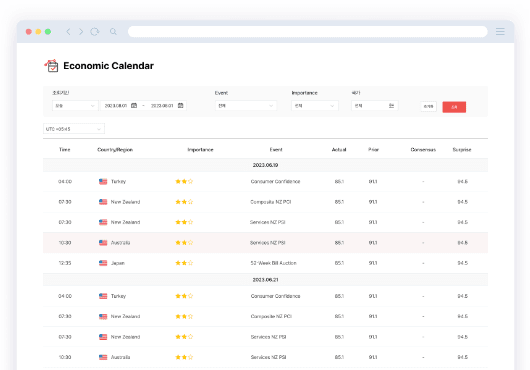Click the browser address bar
This screenshot has width=530, height=370.
coord(308,32)
